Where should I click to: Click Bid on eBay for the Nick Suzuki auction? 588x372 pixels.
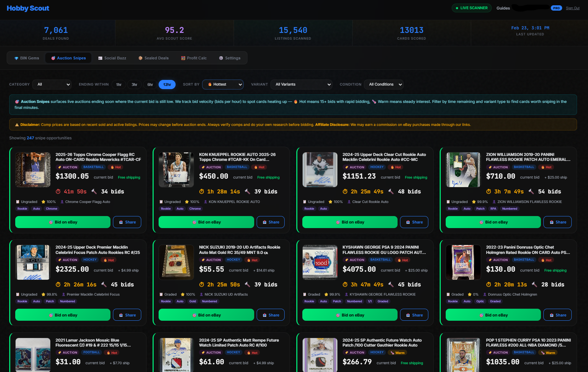pyautogui.click(x=206, y=315)
